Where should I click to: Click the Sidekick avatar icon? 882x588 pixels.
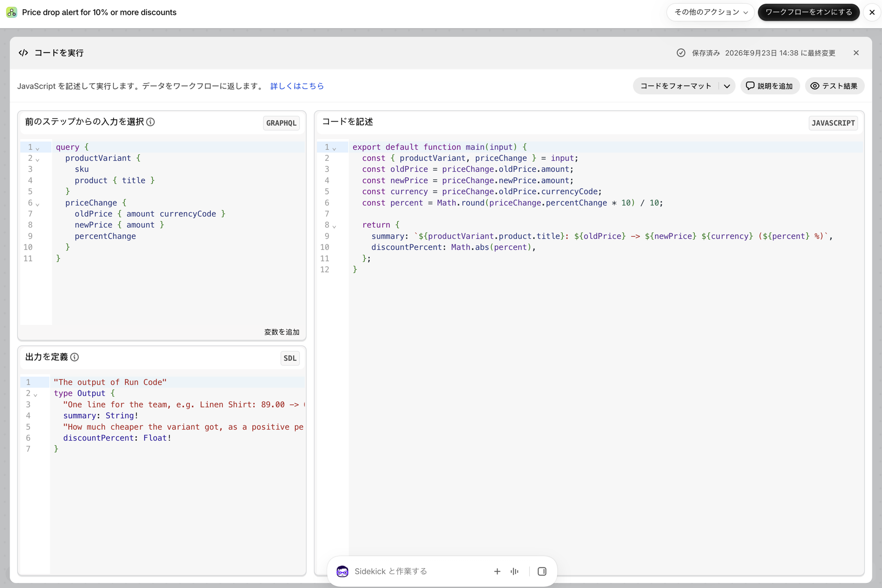(342, 571)
